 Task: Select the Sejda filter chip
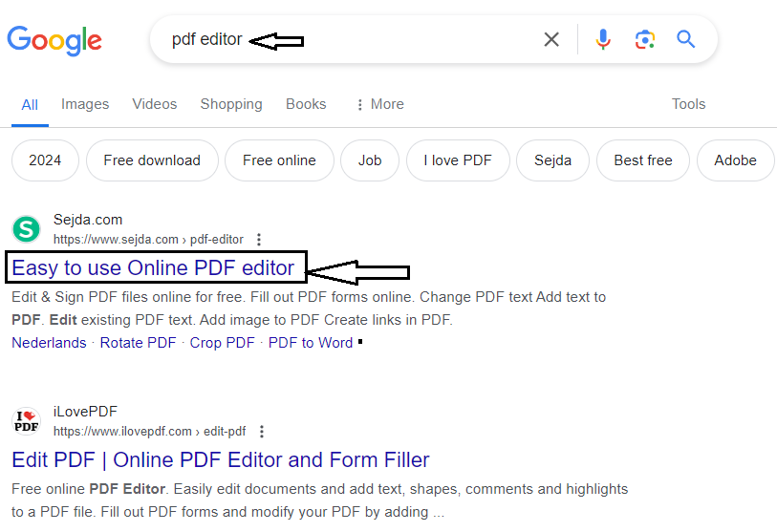point(553,160)
